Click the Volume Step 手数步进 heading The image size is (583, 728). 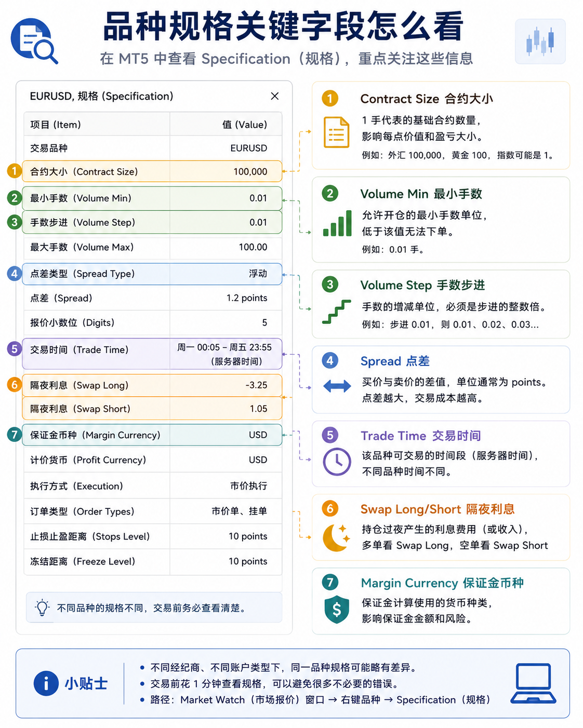pyautogui.click(x=422, y=285)
